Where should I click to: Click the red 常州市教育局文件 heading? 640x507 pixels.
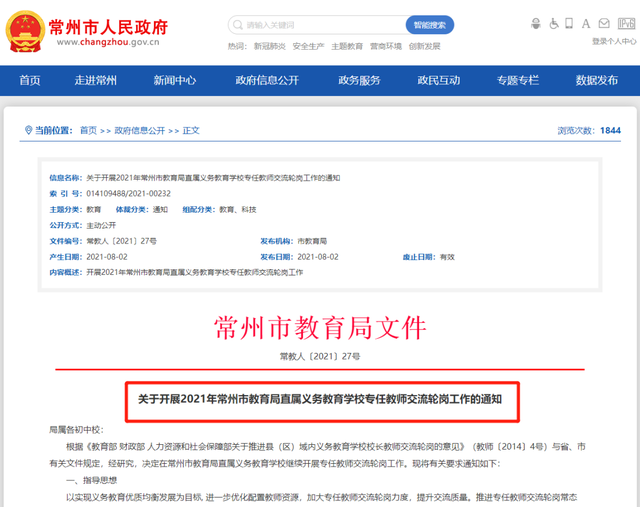(320, 328)
